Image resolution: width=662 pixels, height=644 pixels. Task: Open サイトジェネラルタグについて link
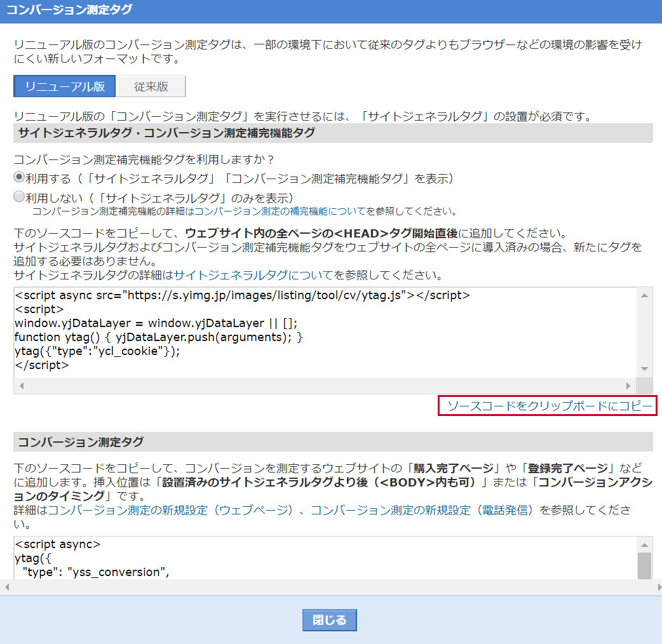coord(253,275)
